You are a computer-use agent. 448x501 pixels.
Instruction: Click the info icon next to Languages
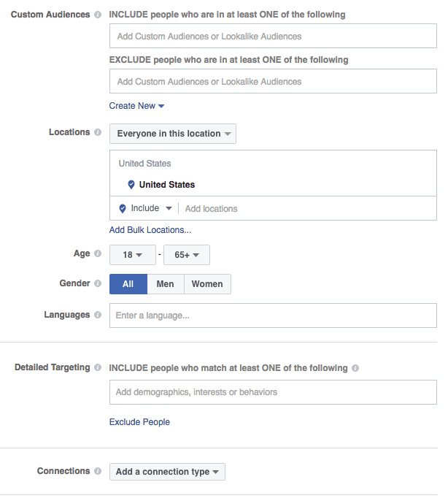99,315
